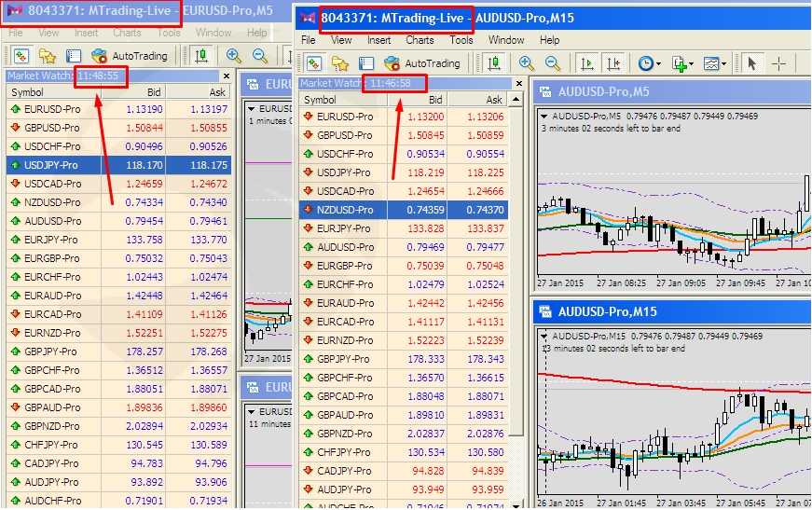Click Zoom In magnifier in EURUSD window toolbar

234,56
